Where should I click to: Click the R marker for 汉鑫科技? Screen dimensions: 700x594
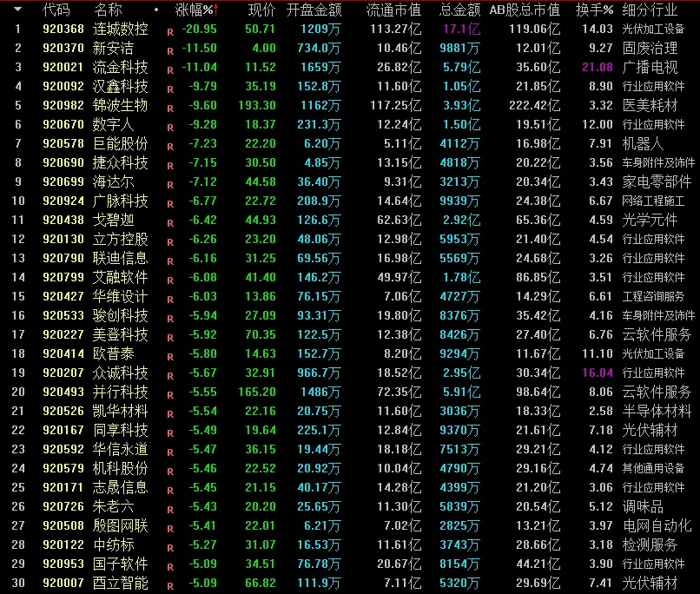(x=170, y=89)
